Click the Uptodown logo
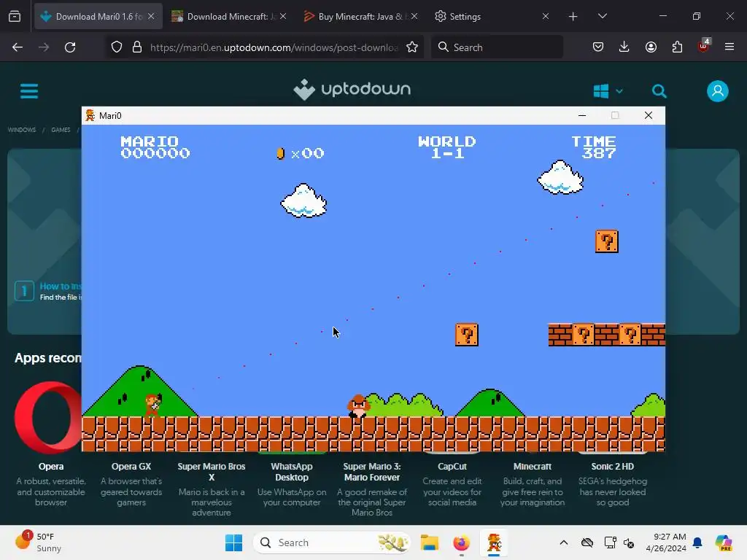This screenshot has height=560, width=747. [x=352, y=89]
